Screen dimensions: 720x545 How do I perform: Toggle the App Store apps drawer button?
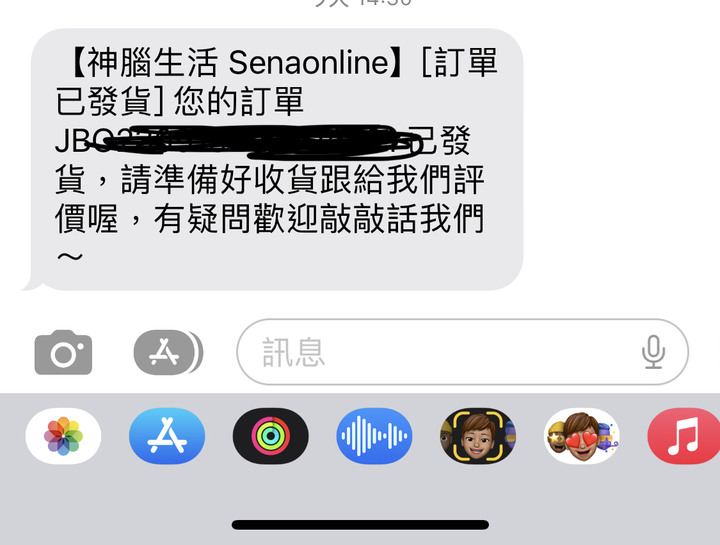click(168, 353)
